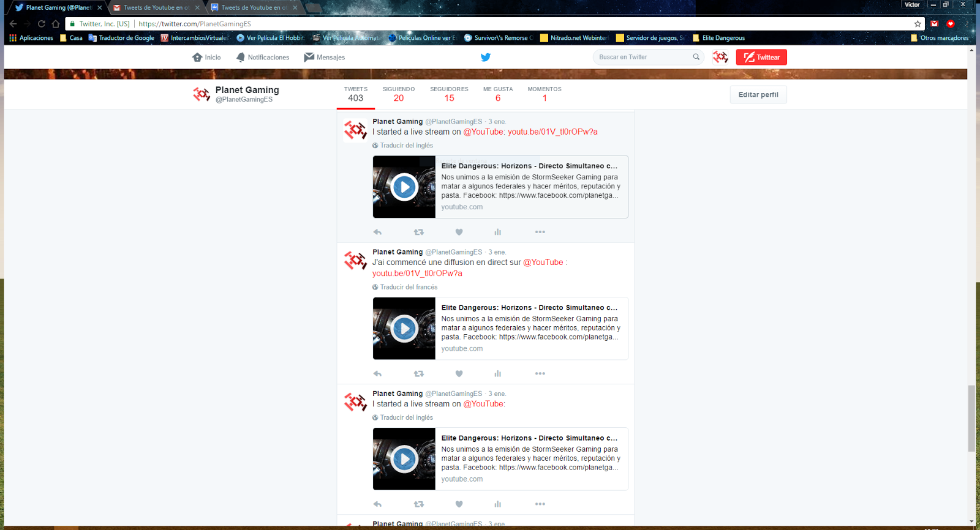980x530 pixels.
Task: Click 'Traducir del francés' link
Action: click(x=409, y=287)
